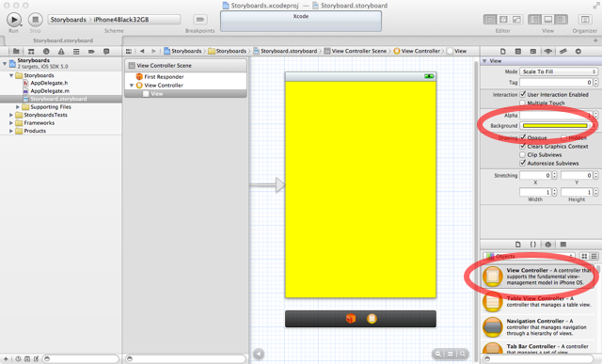Select First Responder in document outline
This screenshot has height=364, width=602.
pyautogui.click(x=164, y=77)
